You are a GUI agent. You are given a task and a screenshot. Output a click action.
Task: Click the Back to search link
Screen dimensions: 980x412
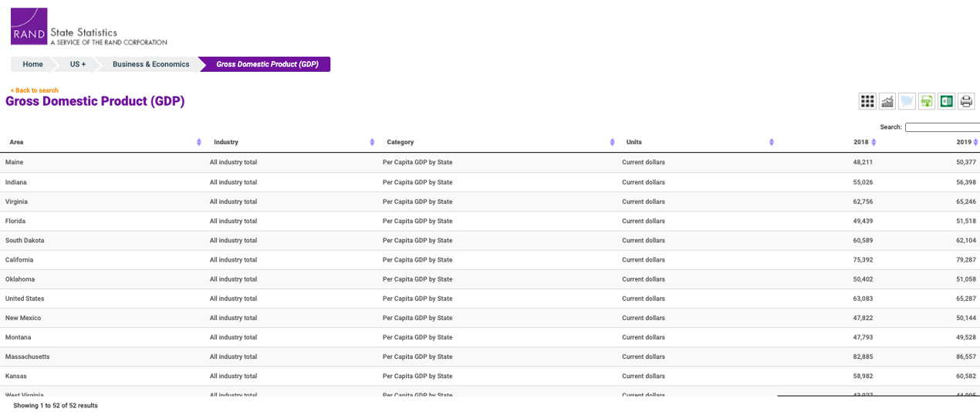pyautogui.click(x=35, y=90)
